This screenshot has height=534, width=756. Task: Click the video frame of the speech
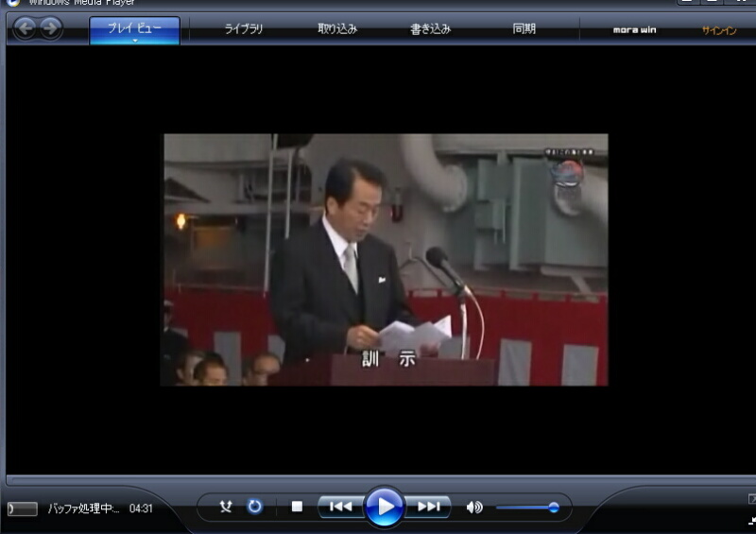[x=385, y=260]
